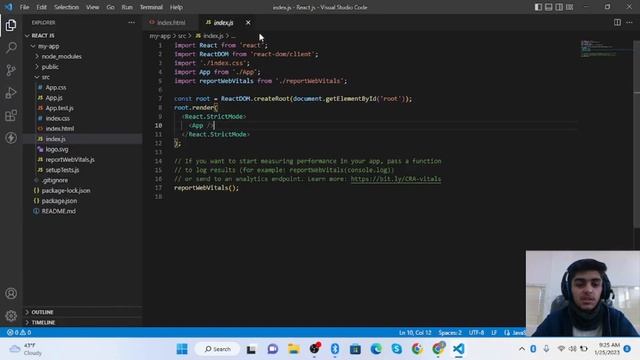The image size is (640, 360).
Task: Open Microsoft Edge in taskbar
Action: 376,349
